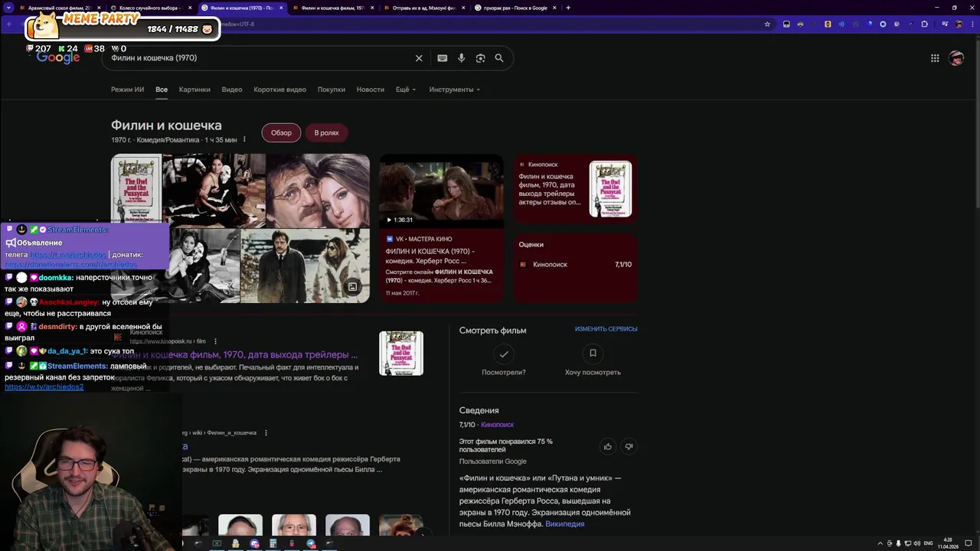Clear the search query with the X icon
980x551 pixels.
419,58
